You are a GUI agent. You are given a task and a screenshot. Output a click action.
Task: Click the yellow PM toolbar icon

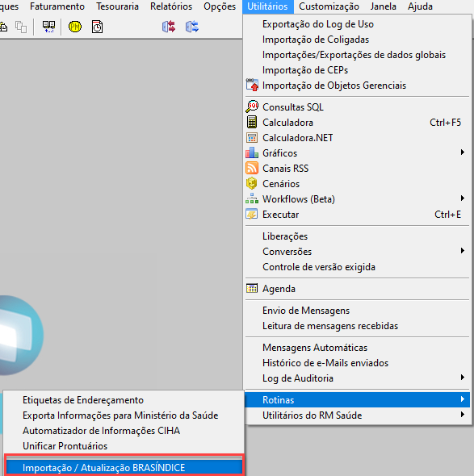(x=75, y=27)
